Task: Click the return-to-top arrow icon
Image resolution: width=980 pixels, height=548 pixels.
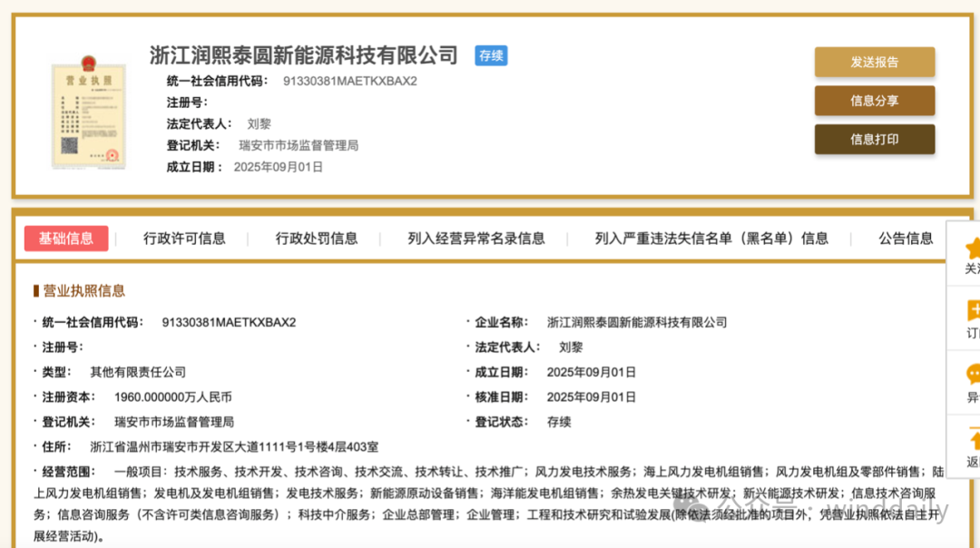Action: [x=973, y=438]
